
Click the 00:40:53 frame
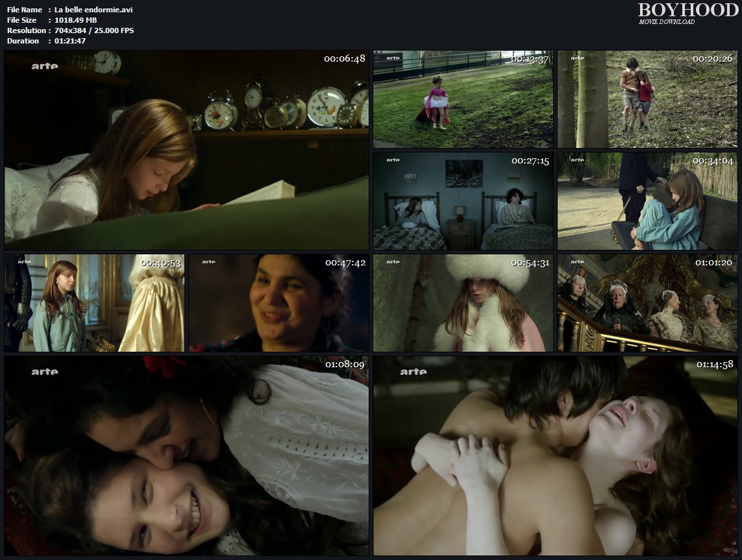[x=94, y=303]
